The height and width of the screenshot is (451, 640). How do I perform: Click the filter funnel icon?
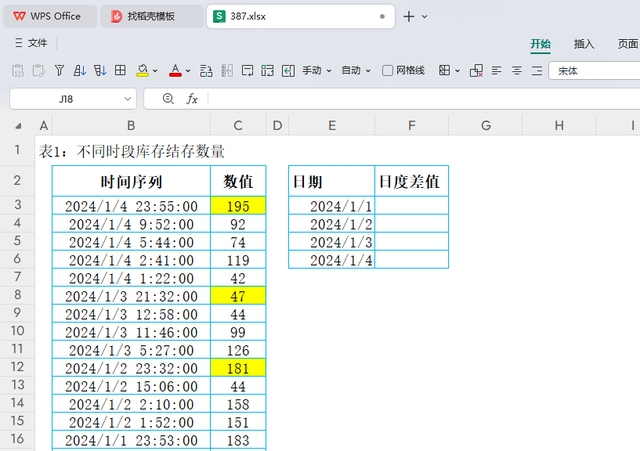tap(59, 71)
